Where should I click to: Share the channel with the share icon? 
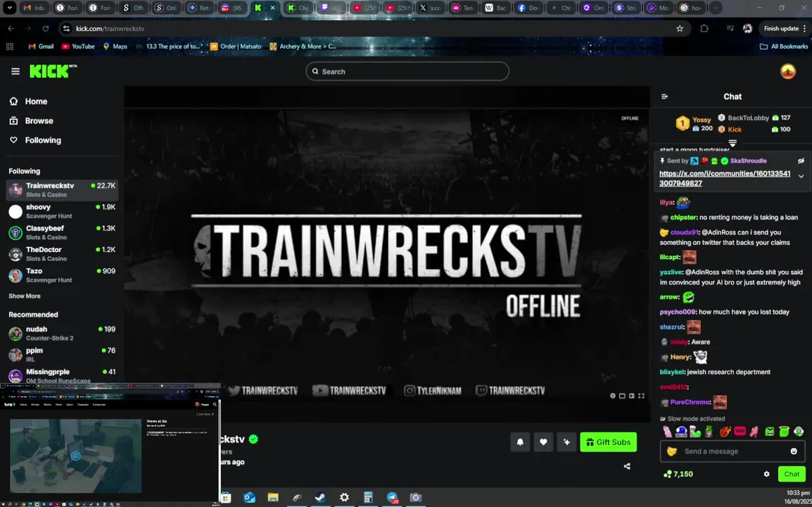pyautogui.click(x=627, y=466)
